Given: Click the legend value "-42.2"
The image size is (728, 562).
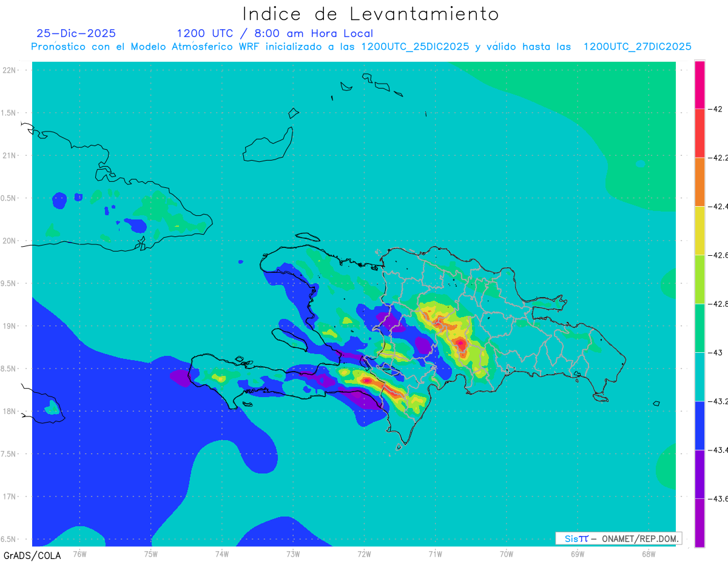Looking at the screenshot, I should 719,158.
